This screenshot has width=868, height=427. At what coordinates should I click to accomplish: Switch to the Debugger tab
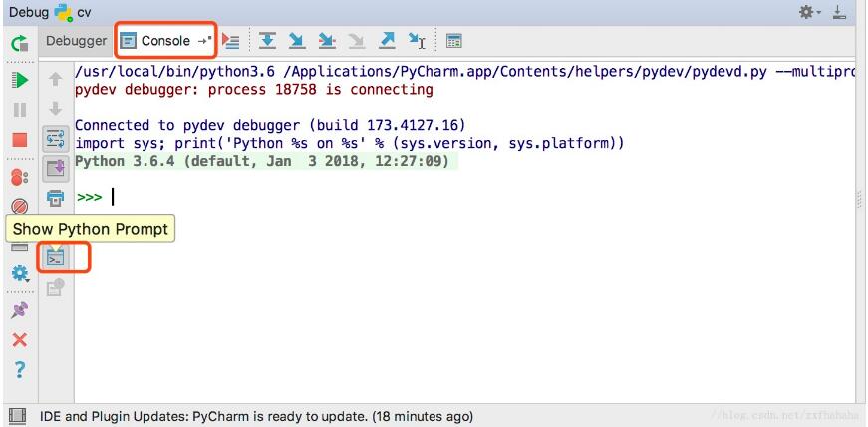click(x=76, y=41)
